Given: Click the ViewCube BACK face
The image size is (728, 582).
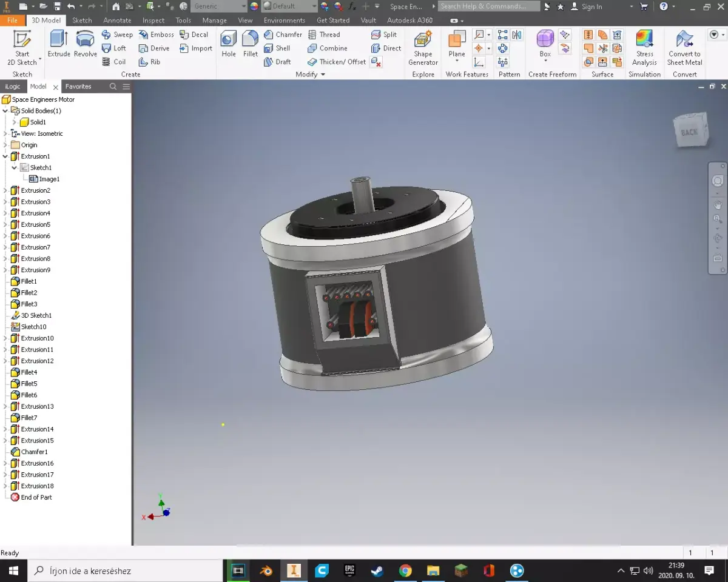Looking at the screenshot, I should click(690, 132).
